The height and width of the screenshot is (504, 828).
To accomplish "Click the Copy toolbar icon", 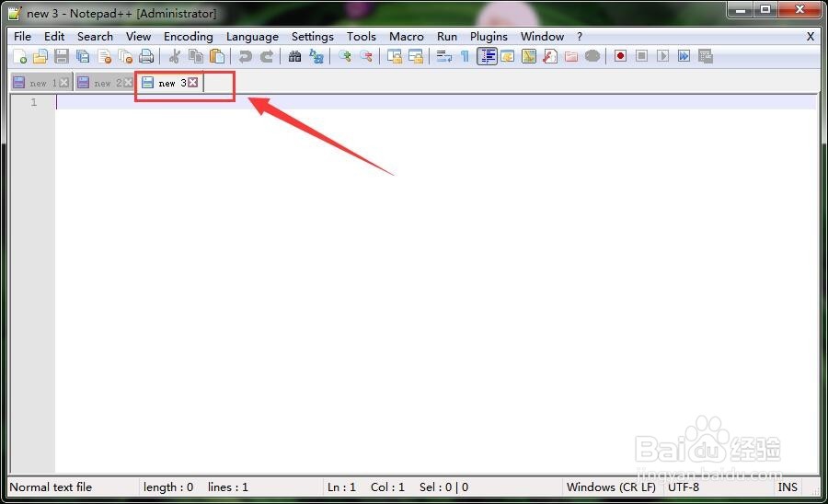I will pos(196,56).
